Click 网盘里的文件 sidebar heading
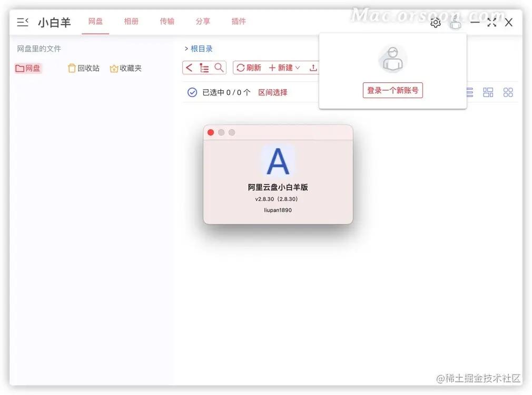The width and height of the screenshot is (532, 395). click(x=39, y=49)
